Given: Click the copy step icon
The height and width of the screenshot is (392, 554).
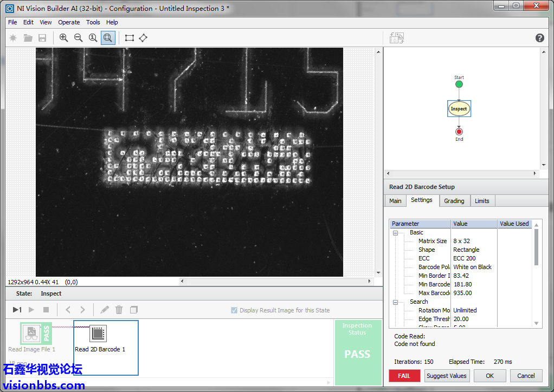Looking at the screenshot, I should [x=133, y=310].
